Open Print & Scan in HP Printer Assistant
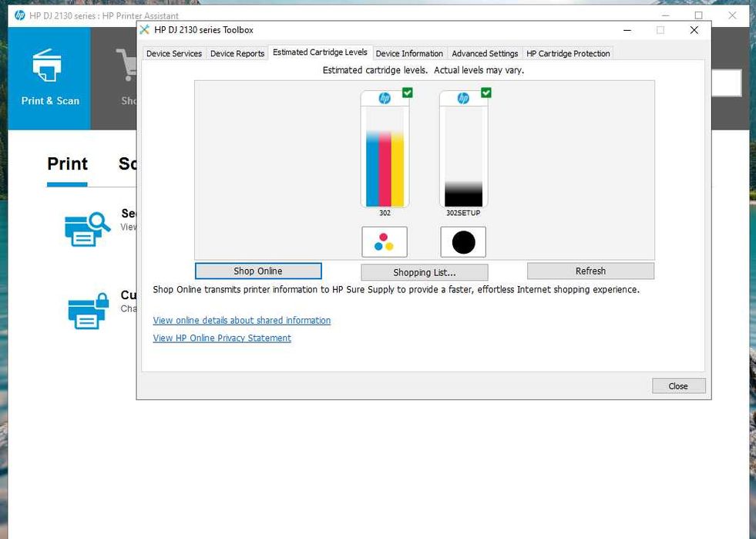Image resolution: width=756 pixels, height=539 pixels. click(49, 79)
